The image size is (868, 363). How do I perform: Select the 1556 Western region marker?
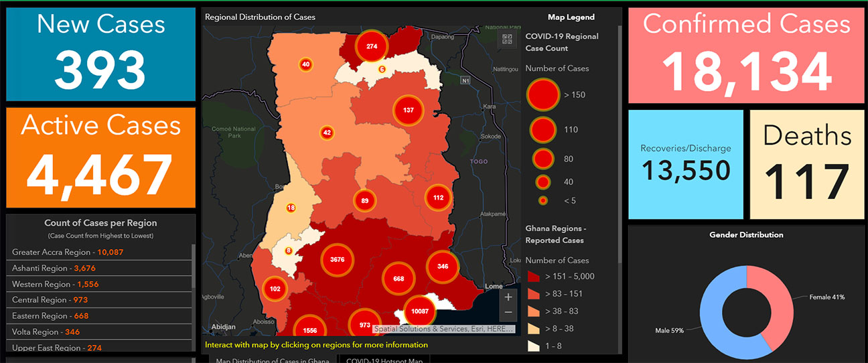pos(310,330)
